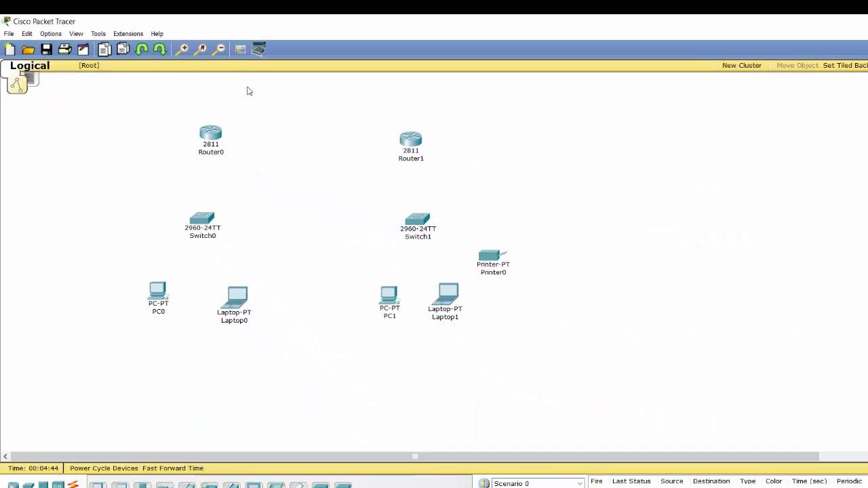Click the Time 00:04:44 status display

pos(33,468)
